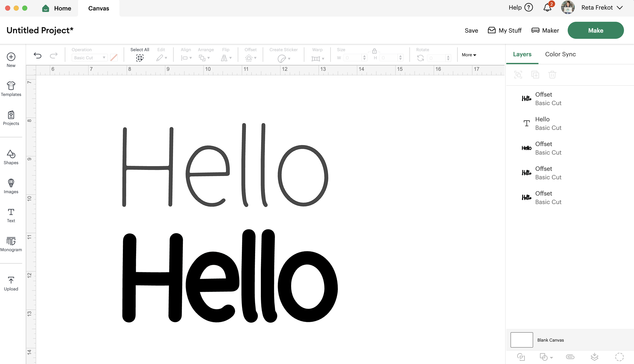Screen dimensions: 634x364
Task: Click the Save button
Action: [471, 30]
